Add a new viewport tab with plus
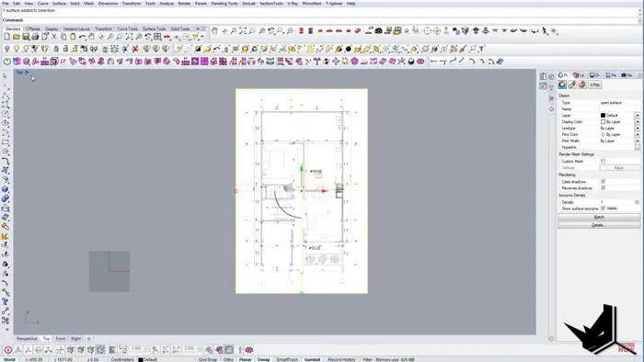644x362 pixels. click(88, 339)
